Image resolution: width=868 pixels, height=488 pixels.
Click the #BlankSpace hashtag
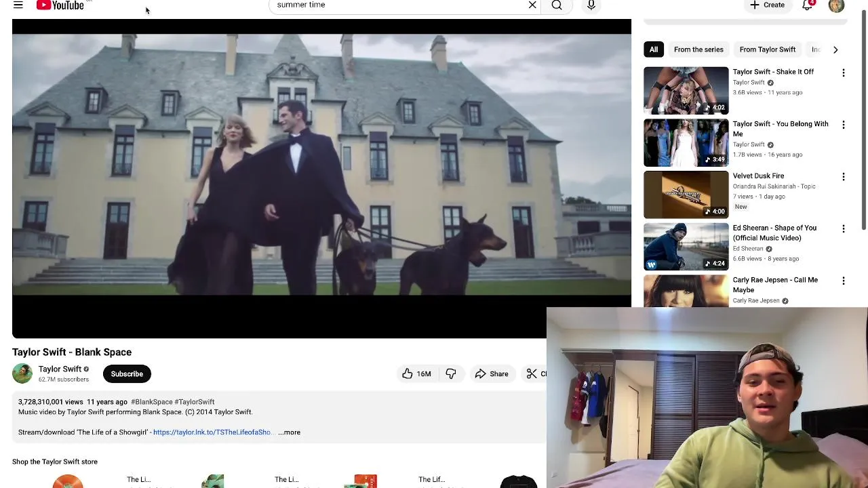(151, 402)
